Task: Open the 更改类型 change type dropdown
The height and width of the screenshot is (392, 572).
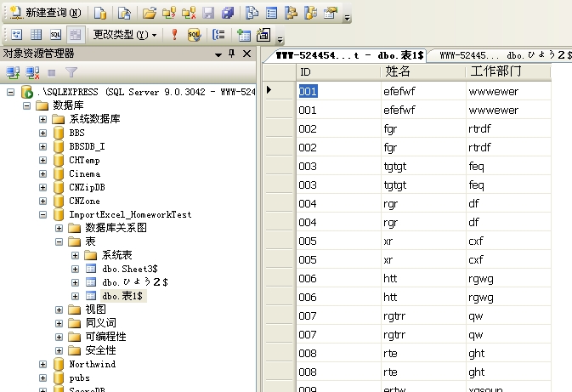Action: click(124, 35)
